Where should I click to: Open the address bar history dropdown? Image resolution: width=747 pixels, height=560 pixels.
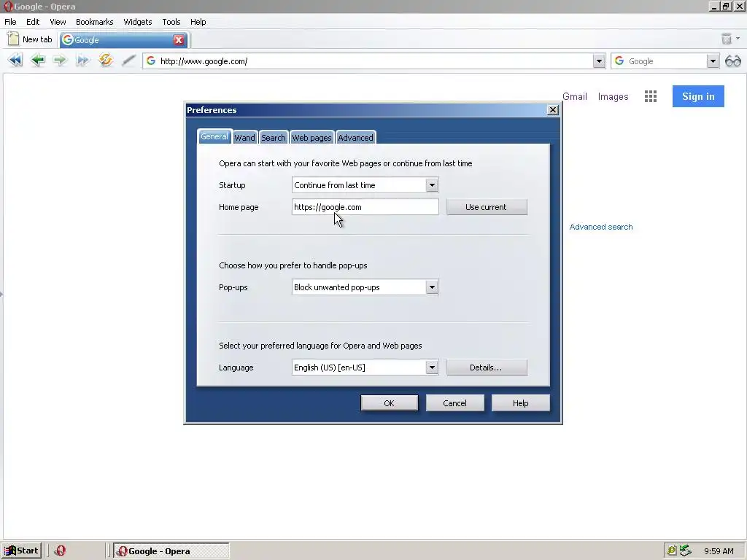(599, 61)
